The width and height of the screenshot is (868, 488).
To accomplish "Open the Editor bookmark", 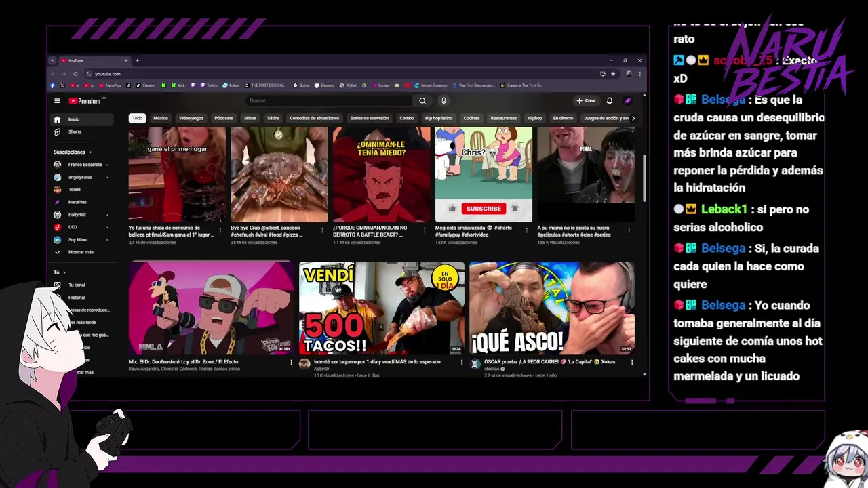I will (232, 85).
